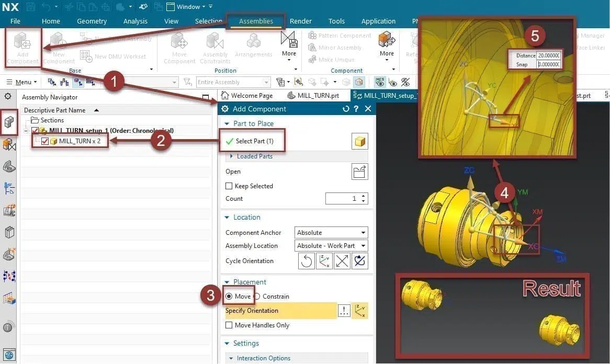Select the Move placement radio button
This screenshot has height=364, width=610.
point(229,297)
